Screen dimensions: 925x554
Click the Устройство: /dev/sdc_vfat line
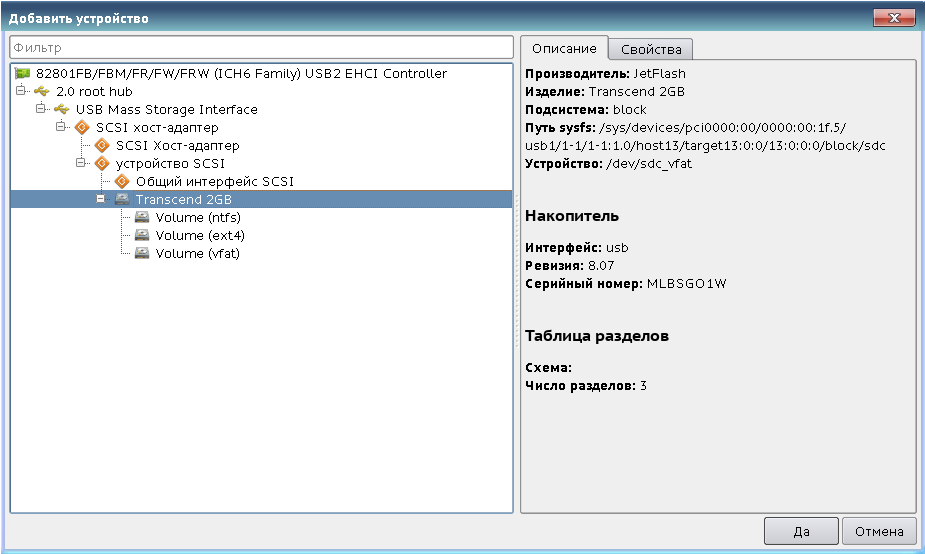click(x=608, y=163)
